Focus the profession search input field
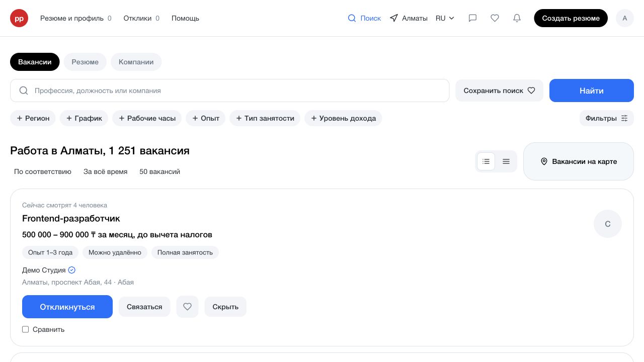Screen dimensions: 644x362 pos(229,90)
